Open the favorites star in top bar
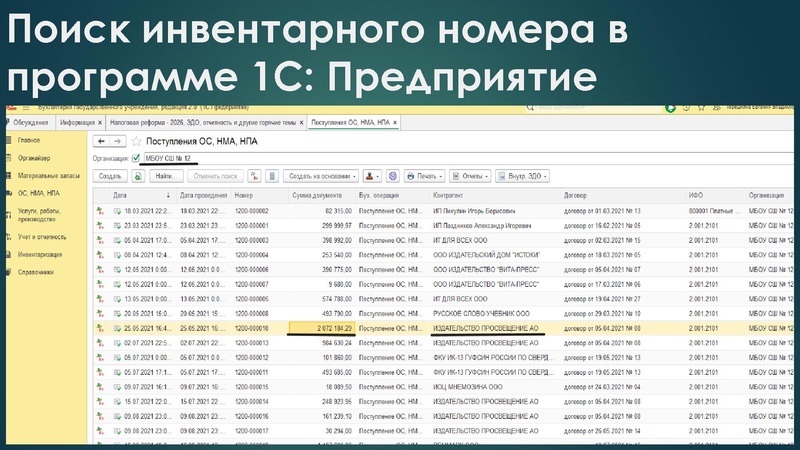Viewport: 800px width, 450px height. tap(702, 108)
